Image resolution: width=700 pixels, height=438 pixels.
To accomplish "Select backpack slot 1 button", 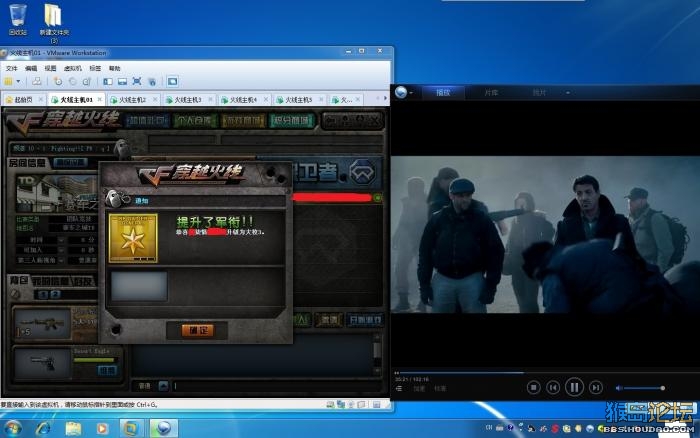I will pos(43,295).
